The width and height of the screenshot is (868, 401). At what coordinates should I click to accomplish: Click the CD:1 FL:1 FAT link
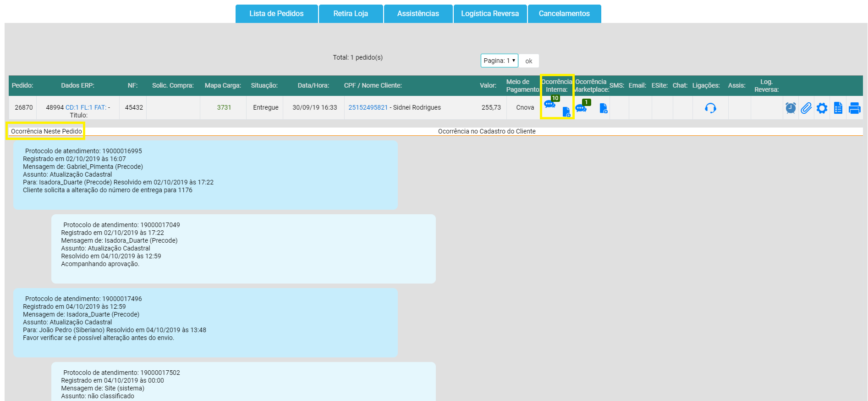[86, 107]
